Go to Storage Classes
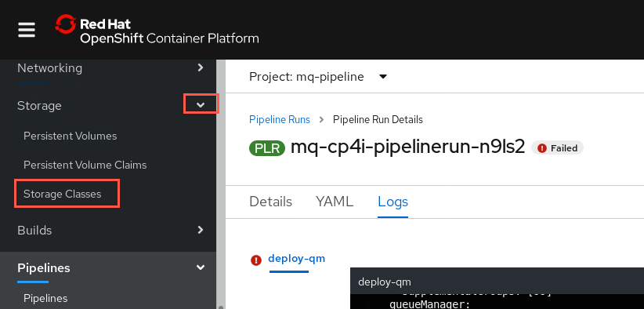The height and width of the screenshot is (309, 644). point(63,194)
